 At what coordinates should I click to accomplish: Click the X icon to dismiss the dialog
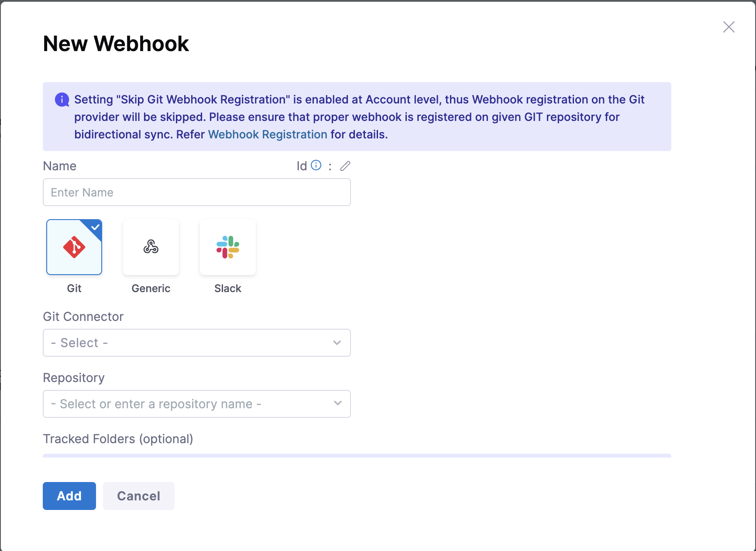click(729, 27)
